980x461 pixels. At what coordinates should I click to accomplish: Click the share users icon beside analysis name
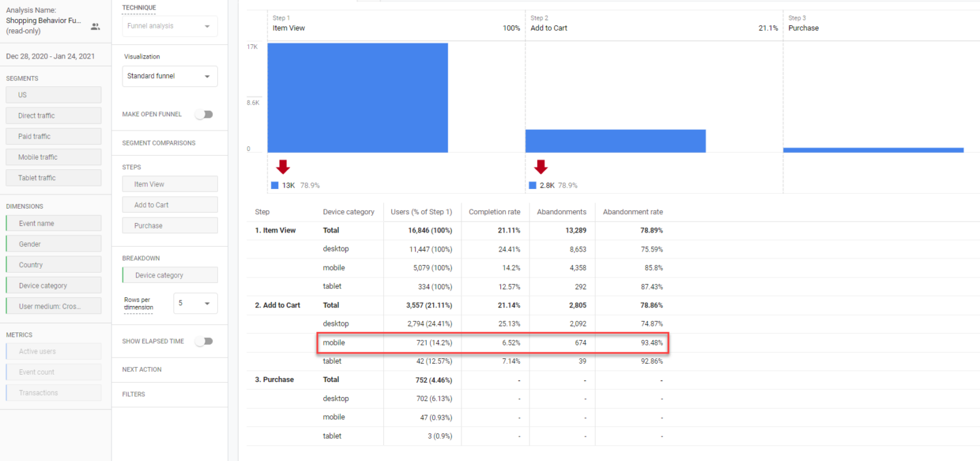coord(95,27)
